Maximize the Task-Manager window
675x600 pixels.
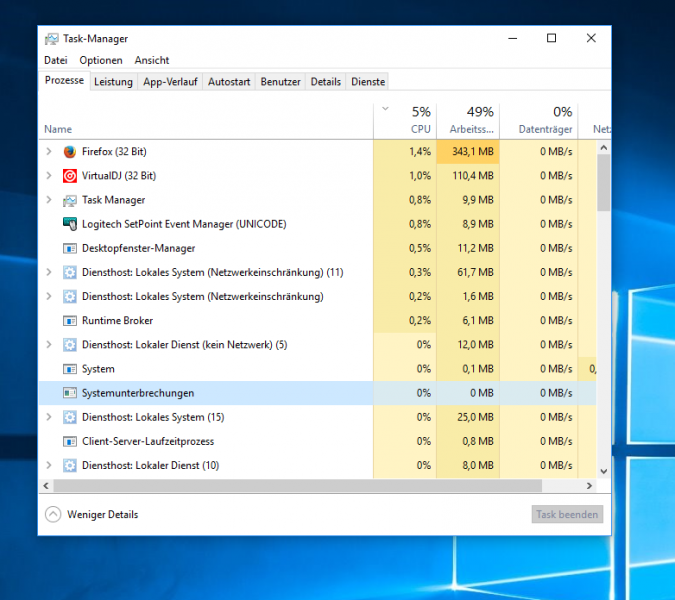coord(551,38)
